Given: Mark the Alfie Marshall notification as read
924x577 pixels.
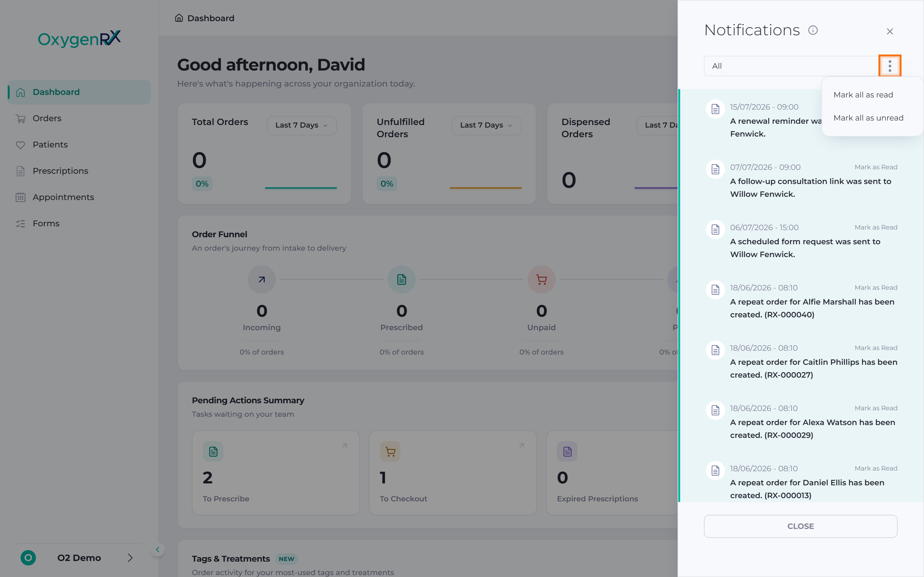Looking at the screenshot, I should click(876, 288).
